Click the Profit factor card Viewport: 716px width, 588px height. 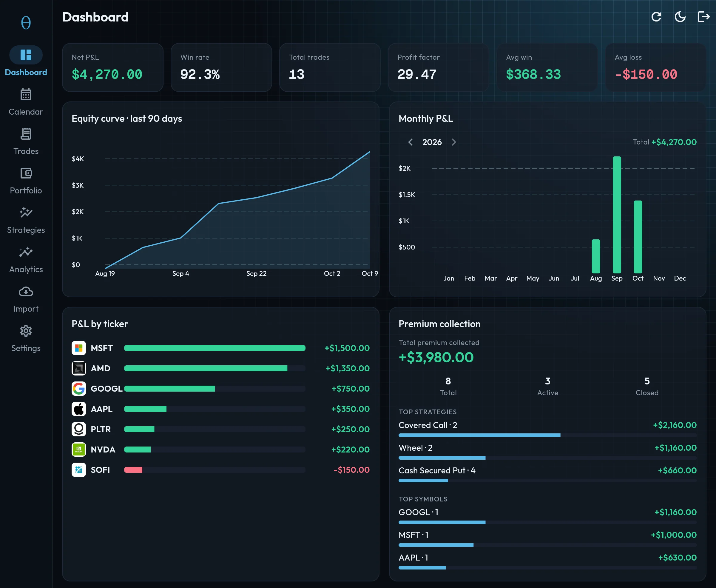click(x=439, y=67)
